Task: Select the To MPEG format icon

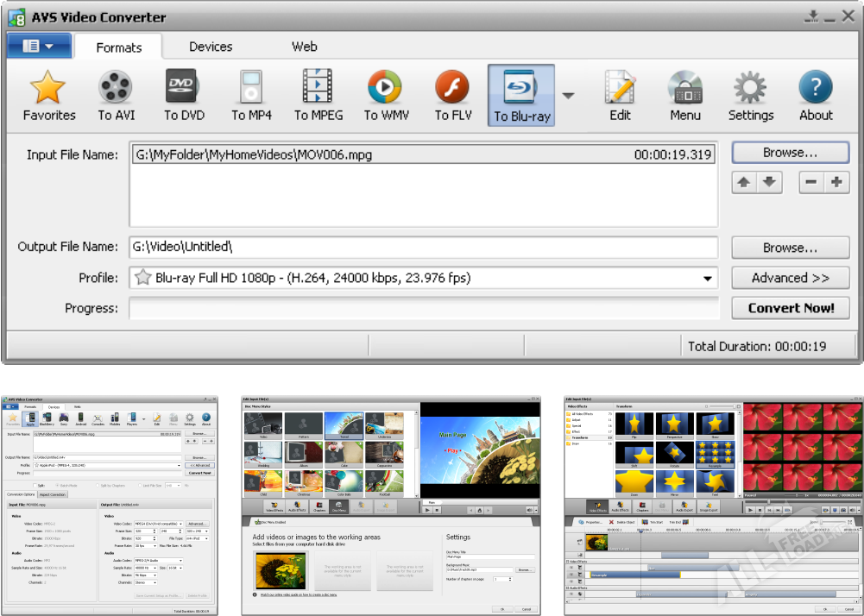Action: [x=318, y=88]
